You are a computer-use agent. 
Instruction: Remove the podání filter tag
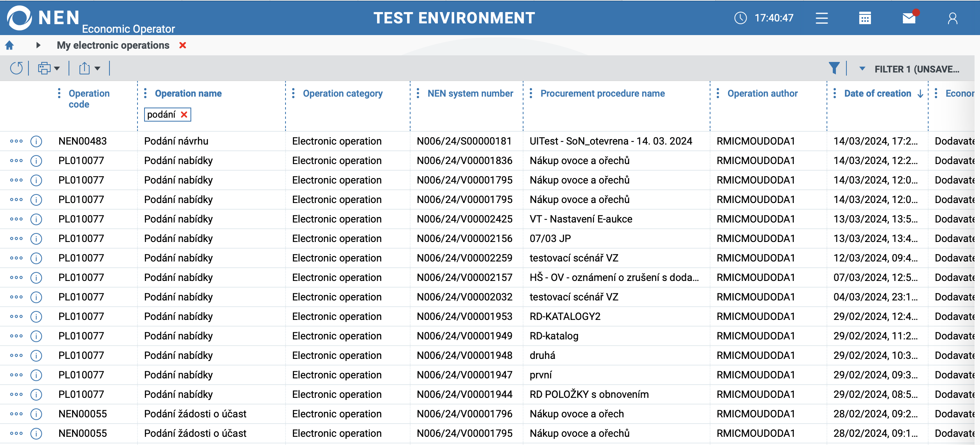pos(184,115)
